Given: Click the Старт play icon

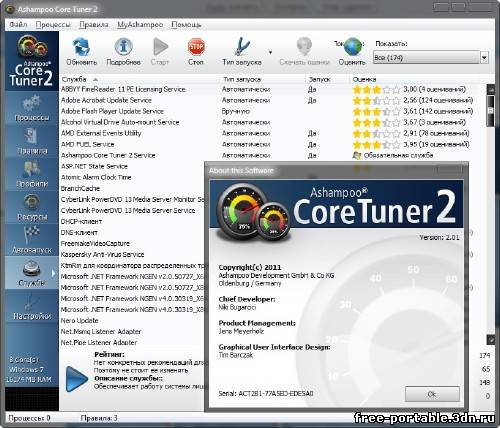Looking at the screenshot, I should point(160,46).
